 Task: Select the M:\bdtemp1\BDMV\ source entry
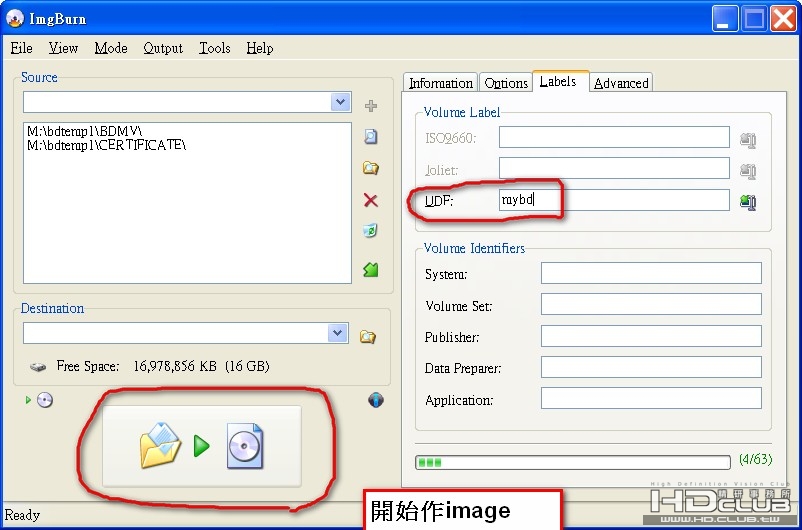click(x=85, y=132)
